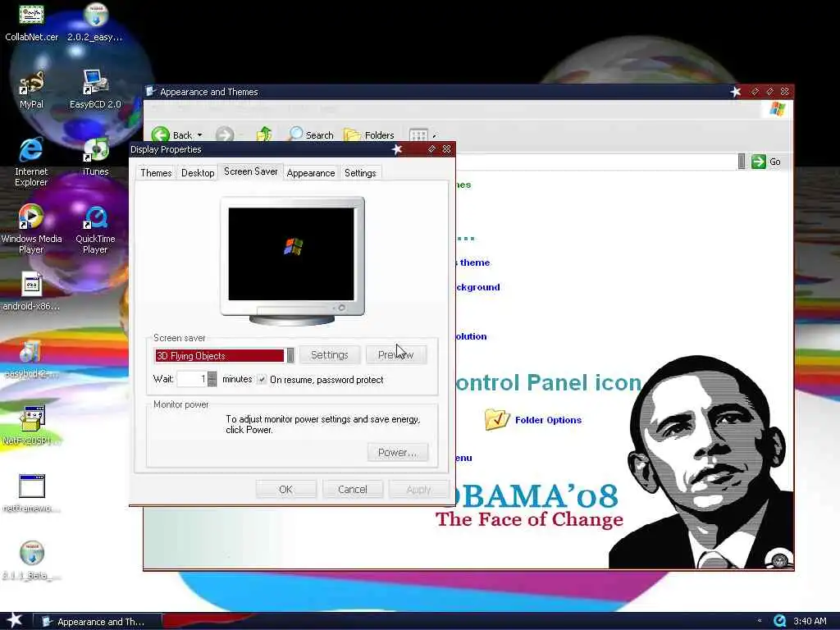This screenshot has height=630, width=840.
Task: Open the Folder Options control panel icon
Action: point(496,419)
